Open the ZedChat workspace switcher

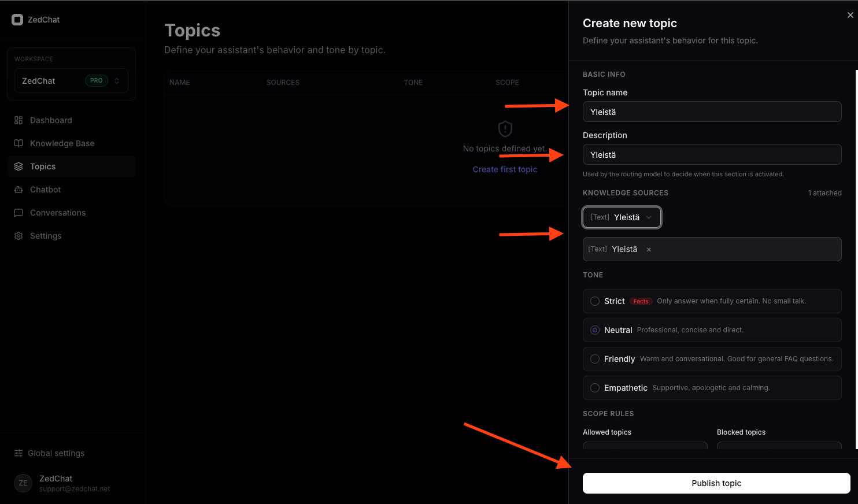(x=71, y=81)
